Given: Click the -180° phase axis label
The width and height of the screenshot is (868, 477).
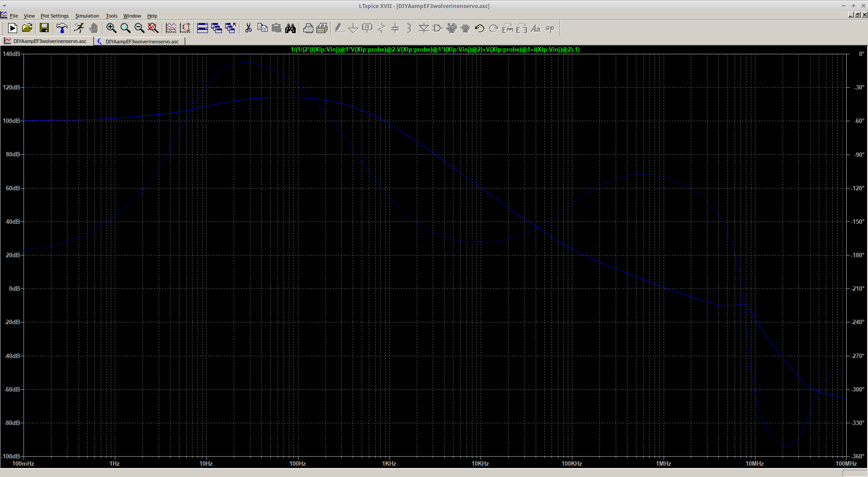Looking at the screenshot, I should pos(858,255).
